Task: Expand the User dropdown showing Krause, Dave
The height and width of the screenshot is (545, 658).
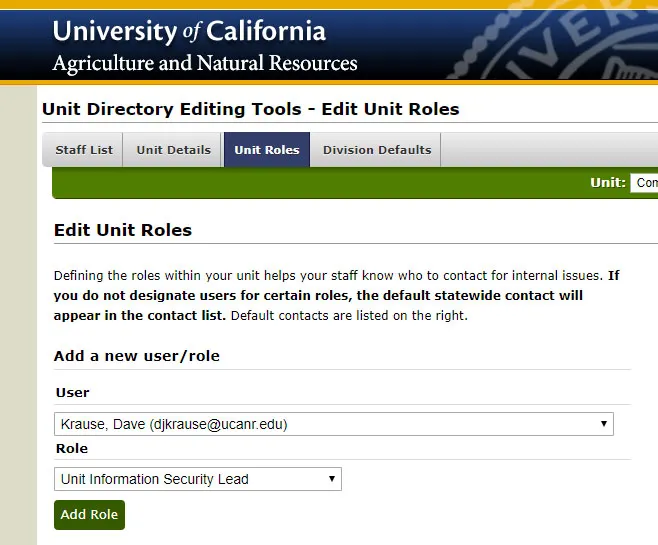Action: tap(333, 424)
